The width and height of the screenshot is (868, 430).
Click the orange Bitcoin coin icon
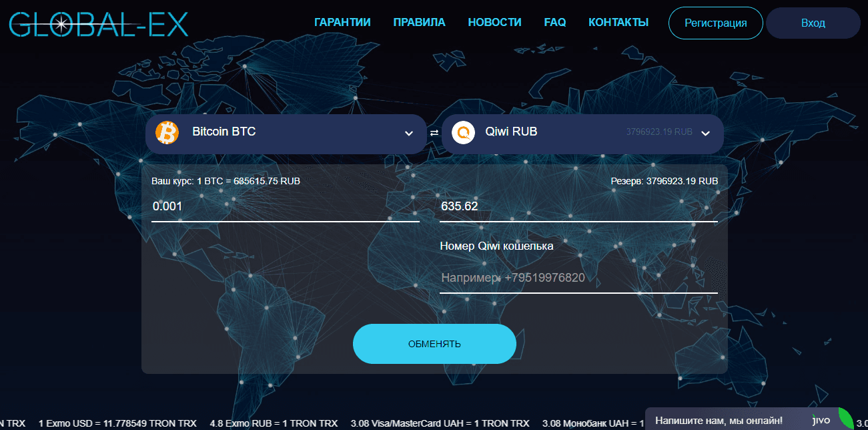pos(167,133)
